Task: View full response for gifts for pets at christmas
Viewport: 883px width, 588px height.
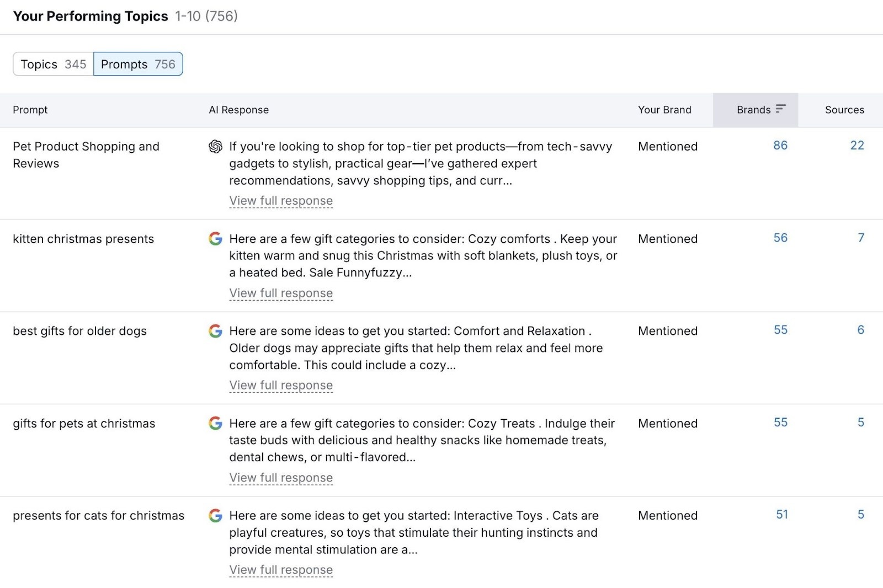Action: (281, 478)
